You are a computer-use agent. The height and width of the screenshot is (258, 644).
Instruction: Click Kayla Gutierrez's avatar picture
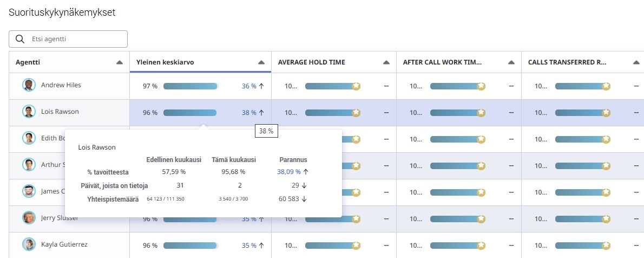click(29, 244)
